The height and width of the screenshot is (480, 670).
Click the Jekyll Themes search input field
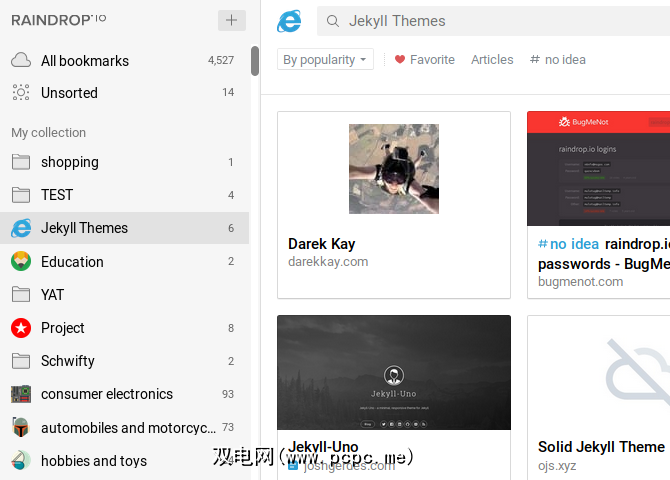(x=494, y=21)
